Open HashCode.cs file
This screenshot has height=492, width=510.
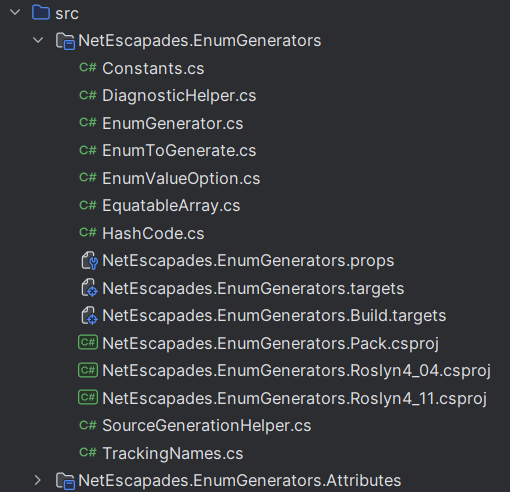(153, 233)
